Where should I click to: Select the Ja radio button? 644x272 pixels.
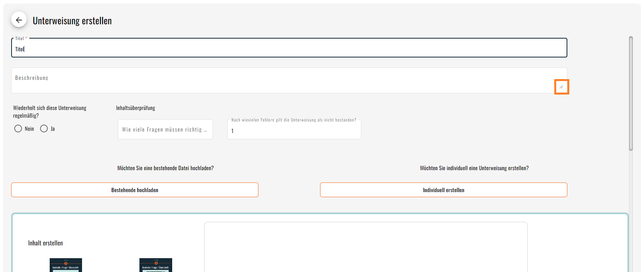point(44,128)
